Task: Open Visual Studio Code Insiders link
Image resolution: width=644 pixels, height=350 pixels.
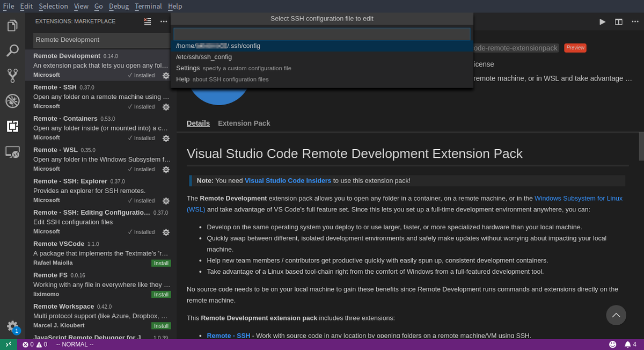Action: pyautogui.click(x=288, y=180)
